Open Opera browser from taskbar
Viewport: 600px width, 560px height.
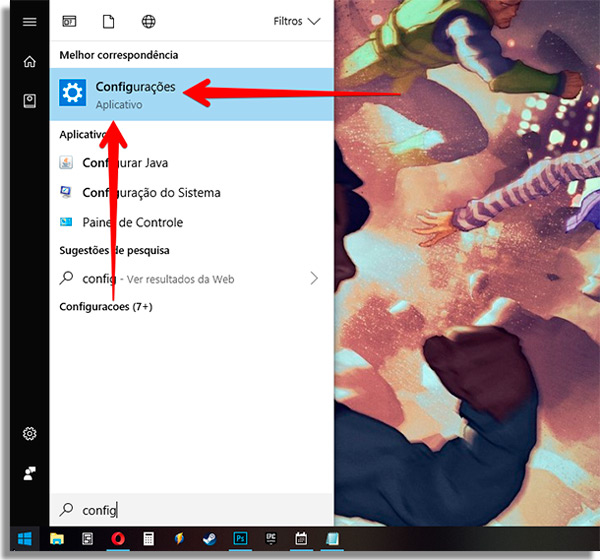click(x=118, y=539)
